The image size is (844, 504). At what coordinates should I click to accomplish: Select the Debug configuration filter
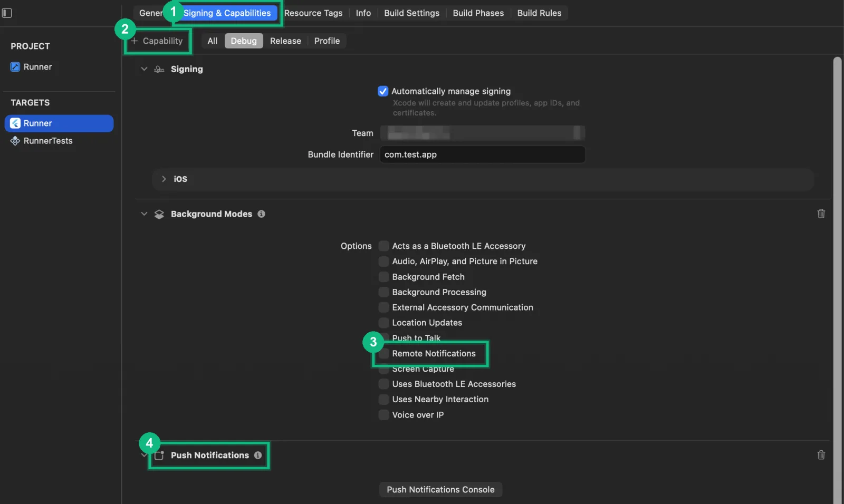244,41
